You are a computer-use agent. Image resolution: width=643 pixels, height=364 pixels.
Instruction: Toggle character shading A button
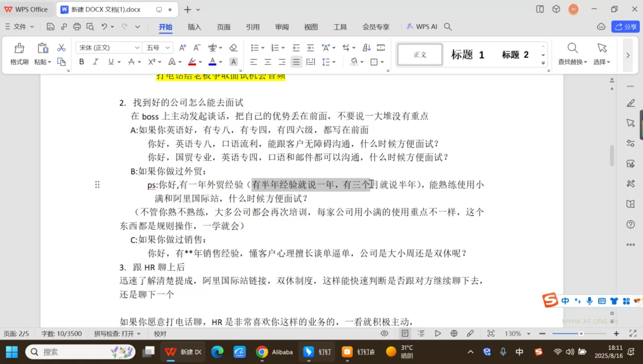pyautogui.click(x=233, y=62)
